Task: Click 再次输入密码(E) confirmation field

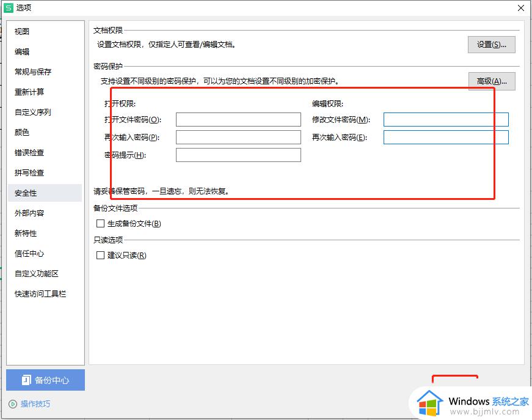Action: point(446,137)
